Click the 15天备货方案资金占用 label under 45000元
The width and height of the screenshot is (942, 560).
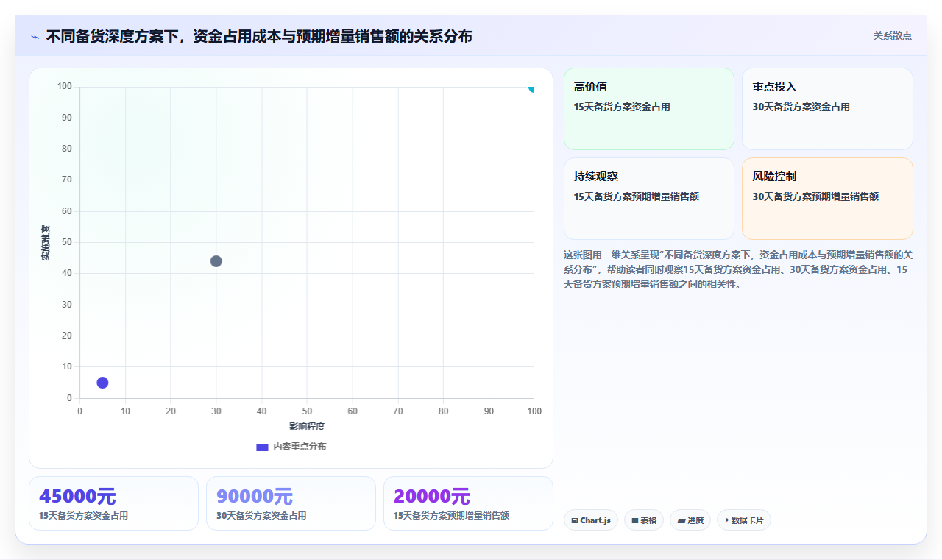point(83,516)
